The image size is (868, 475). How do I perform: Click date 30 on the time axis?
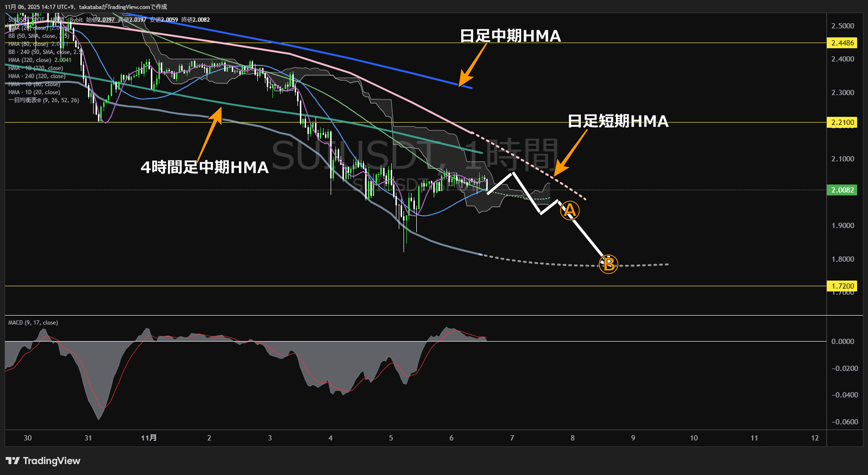click(x=27, y=438)
